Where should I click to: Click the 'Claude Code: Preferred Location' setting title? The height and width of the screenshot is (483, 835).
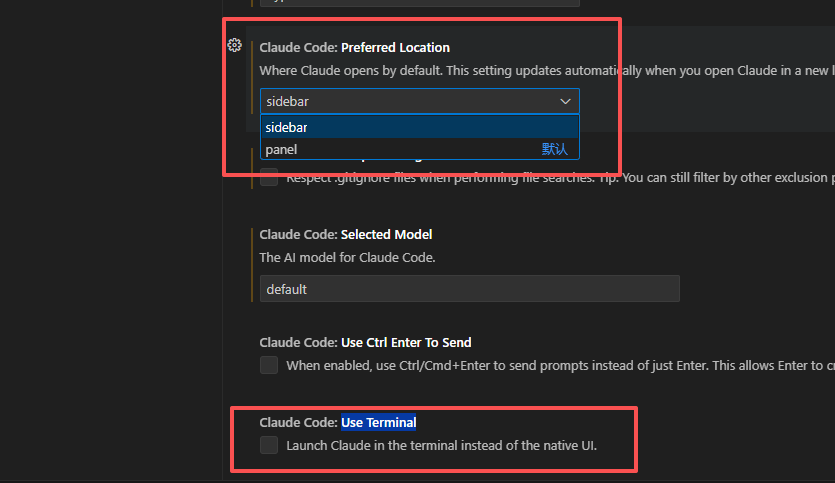coord(354,47)
